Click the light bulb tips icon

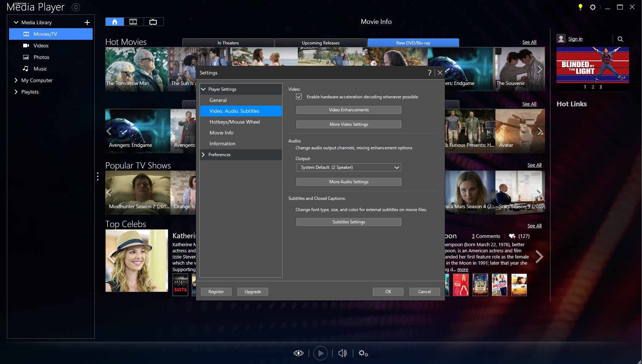[580, 7]
